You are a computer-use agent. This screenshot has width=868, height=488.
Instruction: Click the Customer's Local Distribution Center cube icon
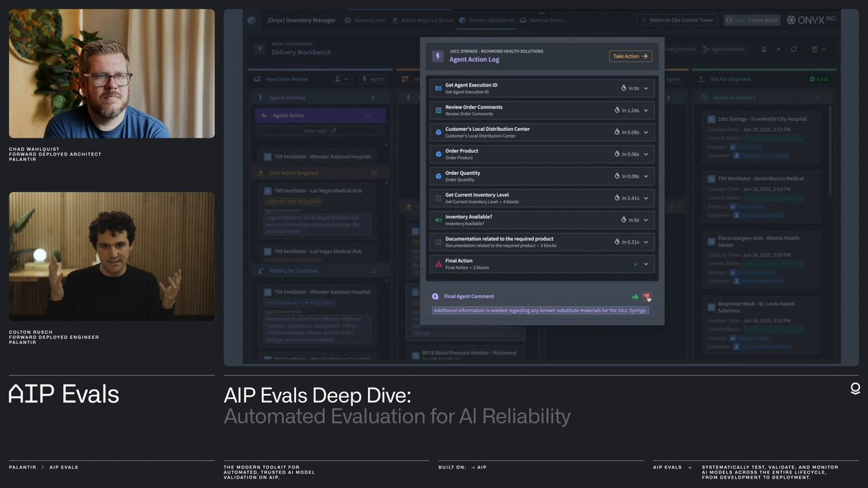click(438, 132)
